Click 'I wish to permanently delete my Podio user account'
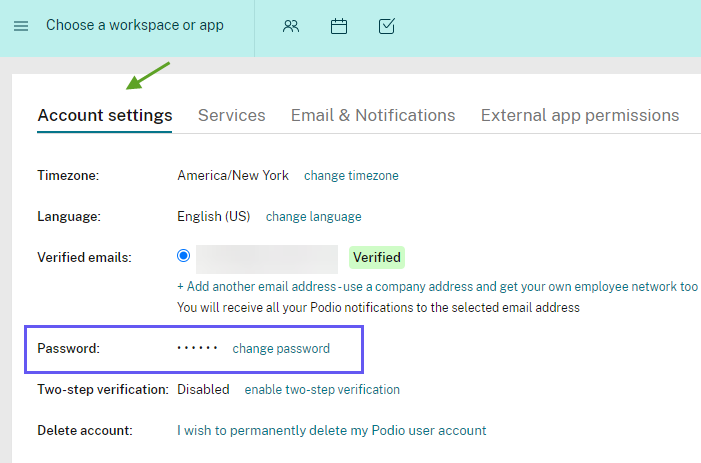Viewport: 701px width, 463px height. click(331, 430)
